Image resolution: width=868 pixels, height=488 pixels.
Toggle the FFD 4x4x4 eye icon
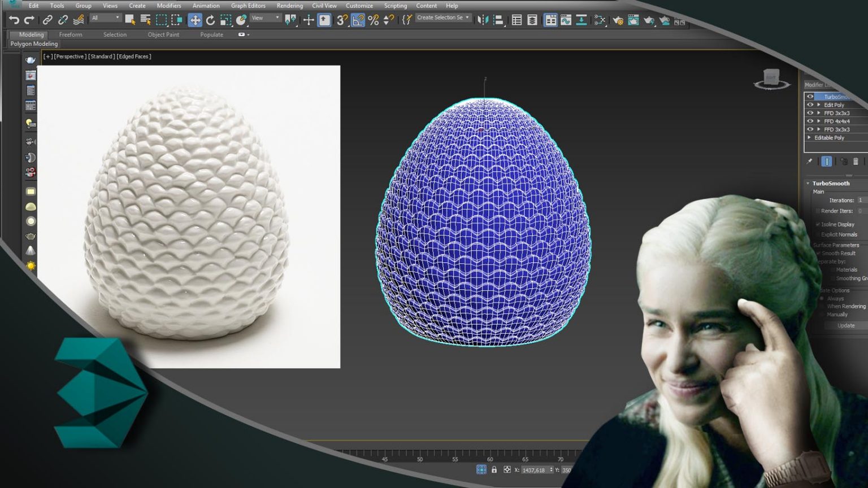coord(810,121)
